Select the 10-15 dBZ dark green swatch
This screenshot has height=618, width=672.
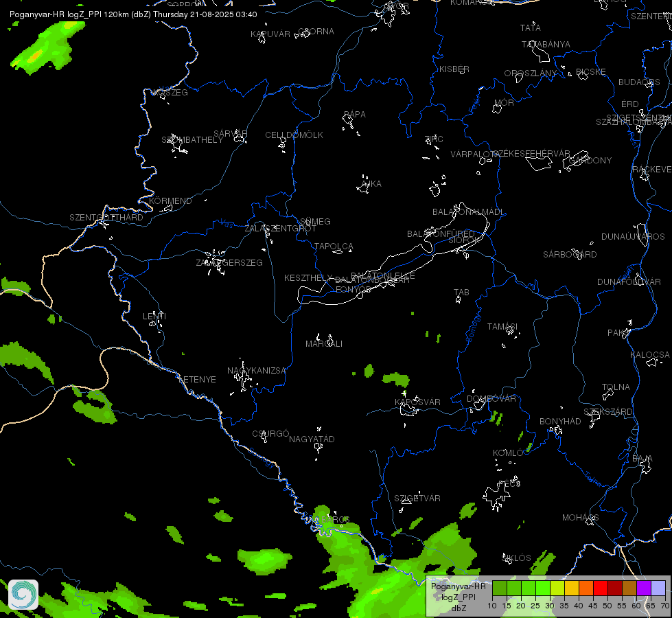499,588
